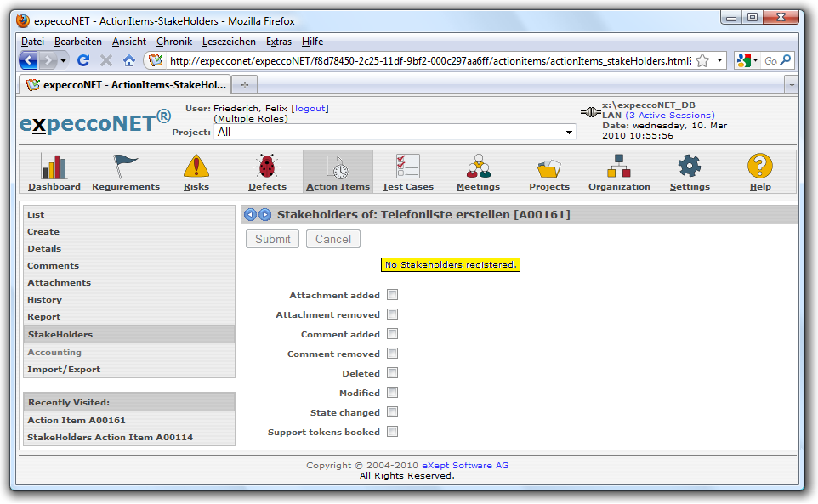Screen dimensions: 818x504
Task: Click the logout link
Action: point(310,108)
